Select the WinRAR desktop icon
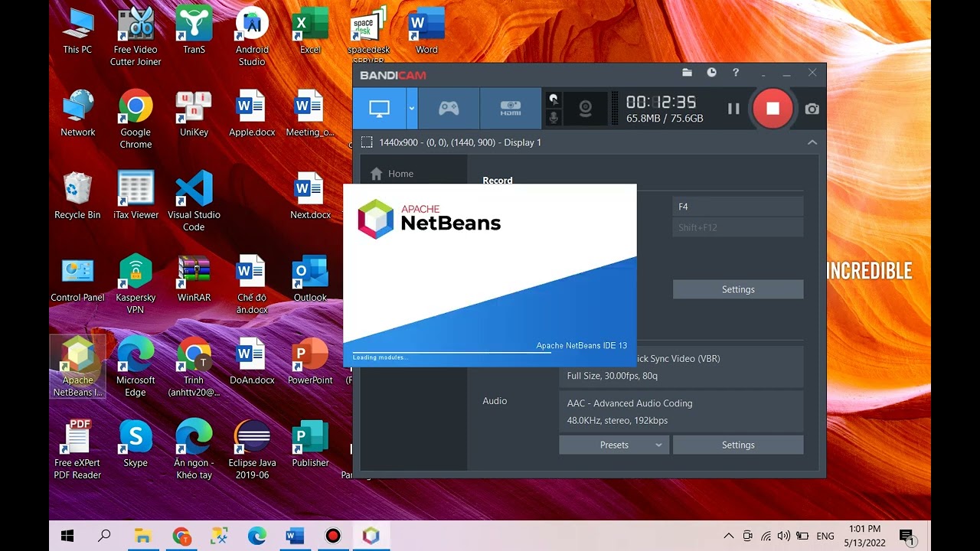The width and height of the screenshot is (980, 551). coord(194,279)
